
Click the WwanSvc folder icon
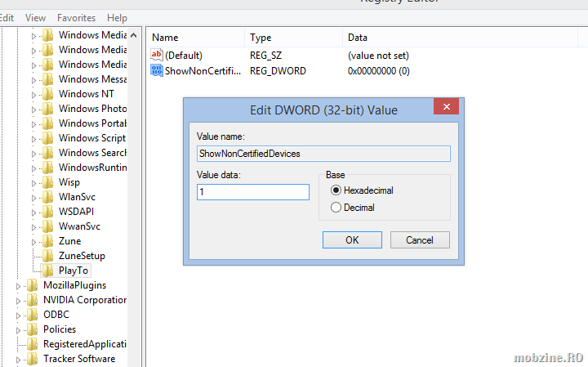point(47,226)
